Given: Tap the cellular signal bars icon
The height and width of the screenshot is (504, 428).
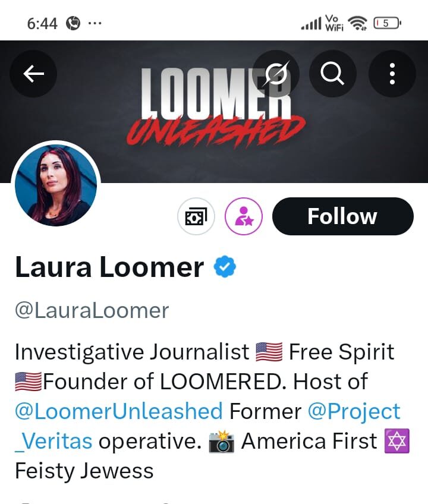Looking at the screenshot, I should pyautogui.click(x=311, y=23).
